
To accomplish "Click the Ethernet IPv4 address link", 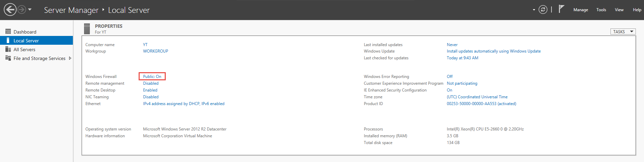I will click(184, 104).
